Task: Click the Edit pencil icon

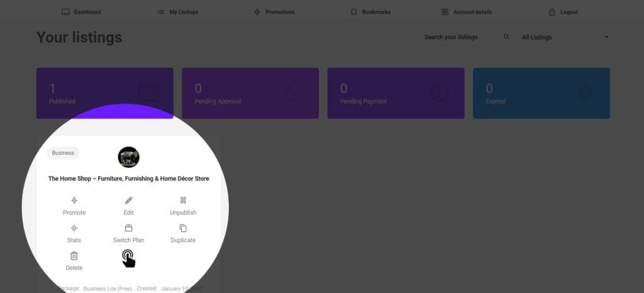Action: tap(128, 201)
